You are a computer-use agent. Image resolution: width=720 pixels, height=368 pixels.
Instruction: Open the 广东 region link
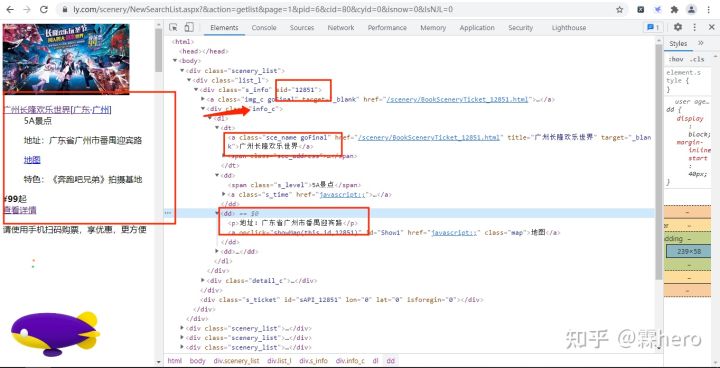(82, 110)
